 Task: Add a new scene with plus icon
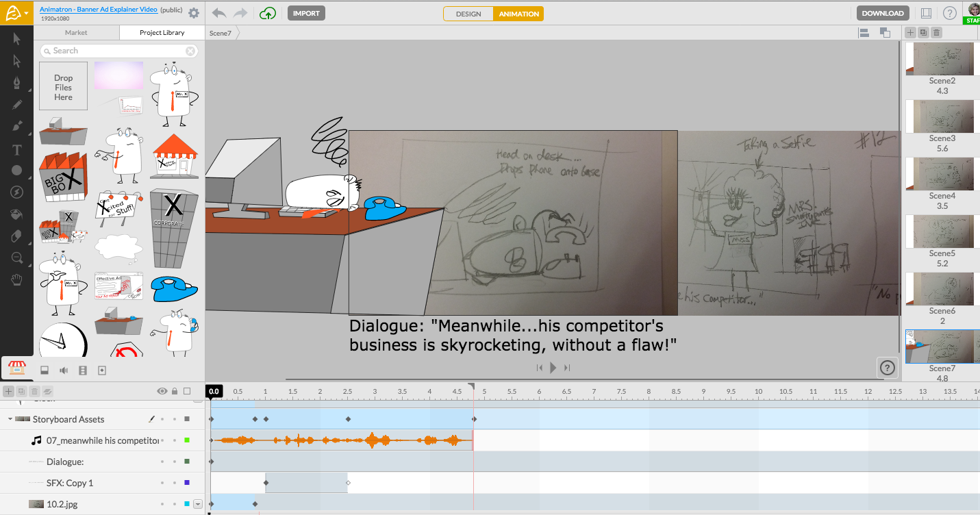click(x=910, y=32)
